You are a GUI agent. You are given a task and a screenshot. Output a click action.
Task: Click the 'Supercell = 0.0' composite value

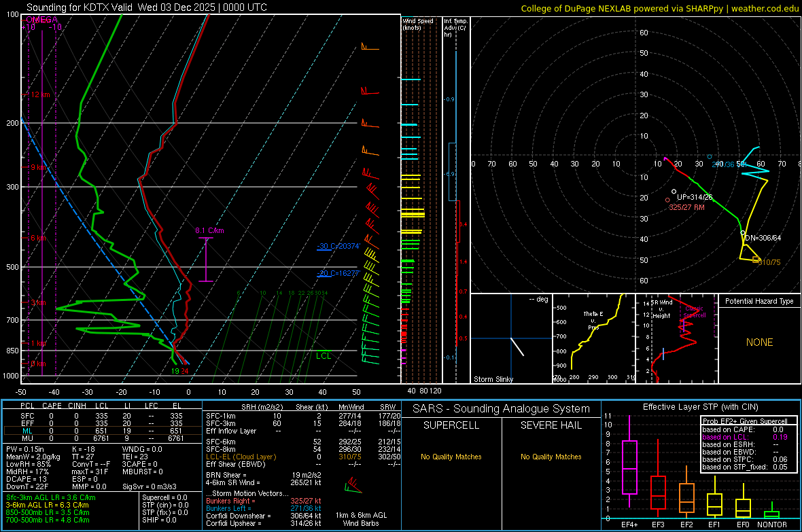click(164, 497)
